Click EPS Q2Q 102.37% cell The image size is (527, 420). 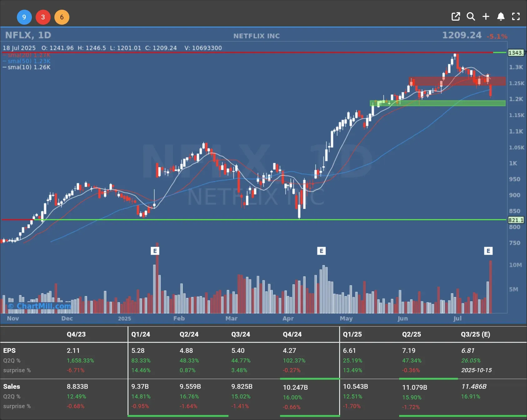click(294, 360)
